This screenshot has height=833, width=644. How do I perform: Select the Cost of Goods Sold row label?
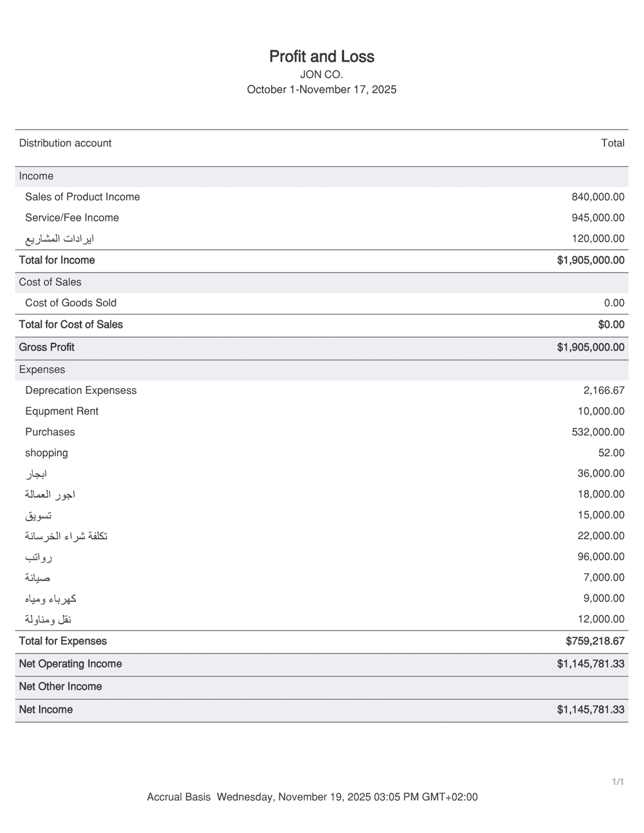(70, 303)
